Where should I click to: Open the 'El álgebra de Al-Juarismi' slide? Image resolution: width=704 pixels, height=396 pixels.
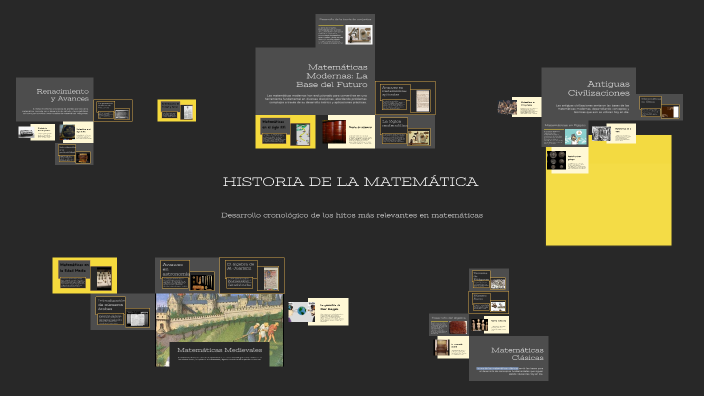point(252,275)
